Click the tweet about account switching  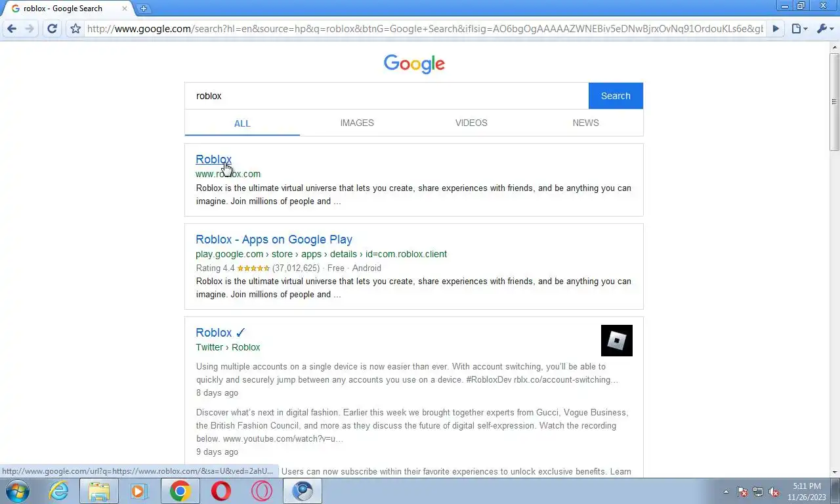coord(407,373)
